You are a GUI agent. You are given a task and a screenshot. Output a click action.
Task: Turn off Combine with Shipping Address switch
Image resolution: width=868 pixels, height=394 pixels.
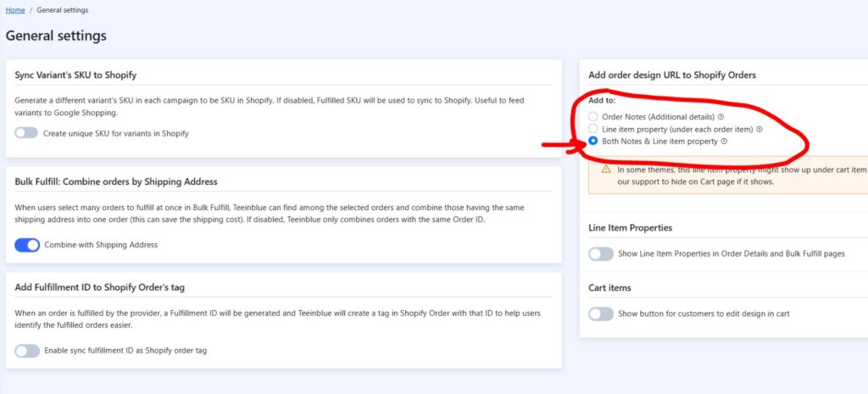tap(27, 245)
